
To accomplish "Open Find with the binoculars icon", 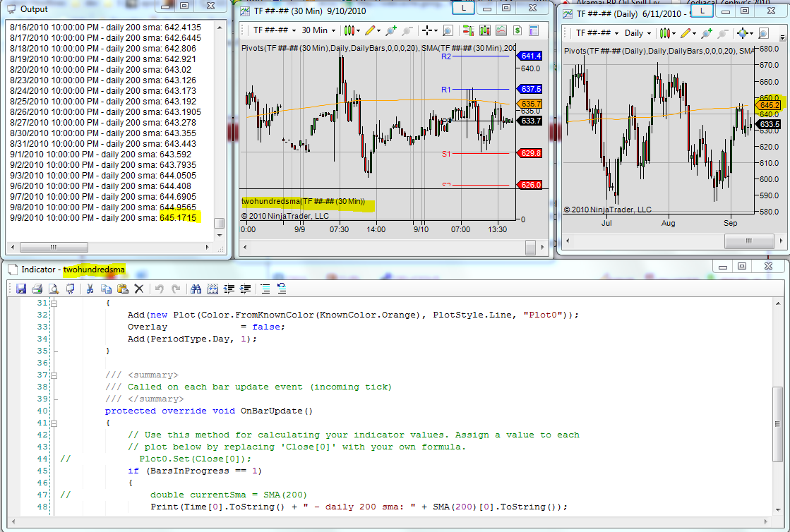I will 196,289.
